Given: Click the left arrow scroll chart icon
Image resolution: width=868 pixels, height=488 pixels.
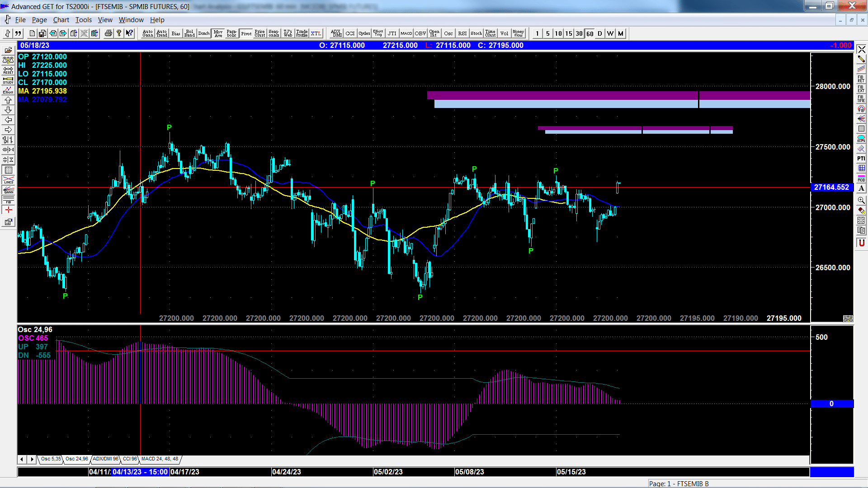Looking at the screenshot, I should tap(8, 120).
